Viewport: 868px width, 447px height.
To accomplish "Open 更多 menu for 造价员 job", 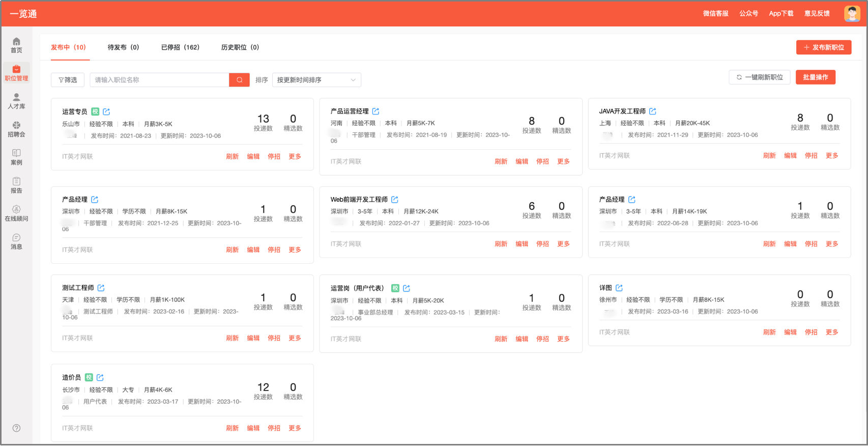I will [295, 428].
